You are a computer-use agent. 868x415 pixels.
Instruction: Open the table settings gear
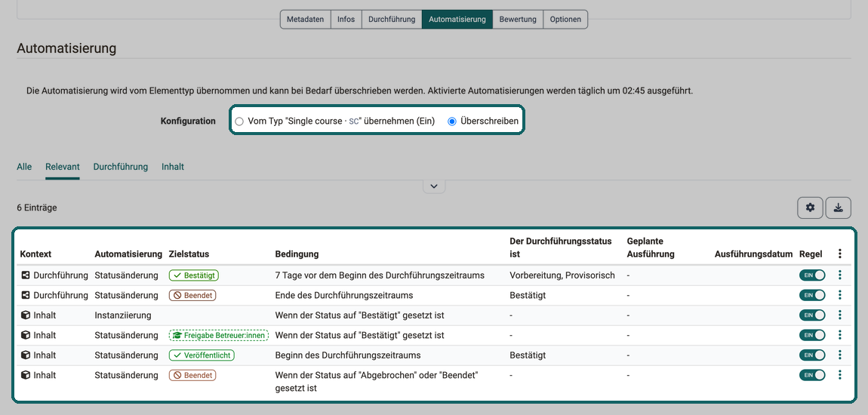(811, 207)
